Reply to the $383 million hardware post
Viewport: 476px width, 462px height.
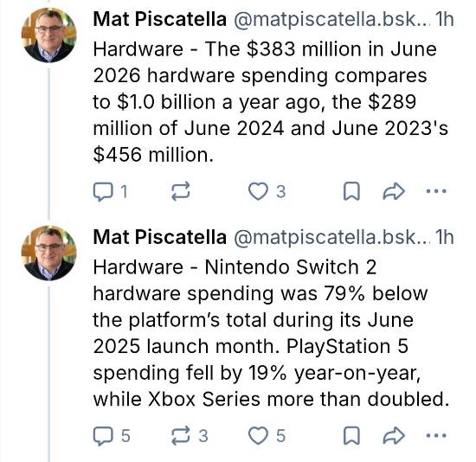click(x=110, y=191)
